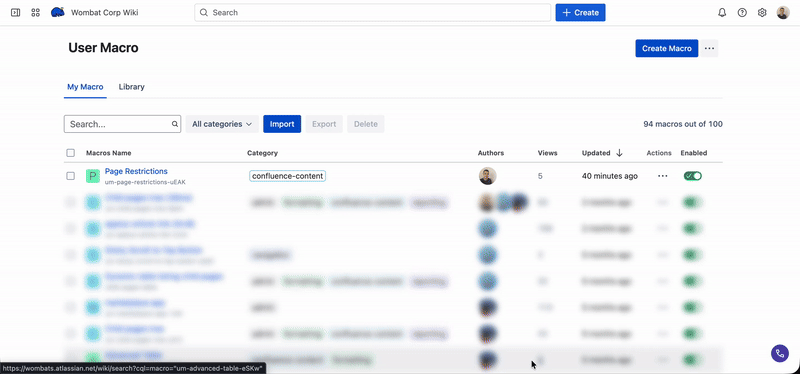The height and width of the screenshot is (374, 800).
Task: Open the Page Restrictions macro link
Action: (x=136, y=171)
